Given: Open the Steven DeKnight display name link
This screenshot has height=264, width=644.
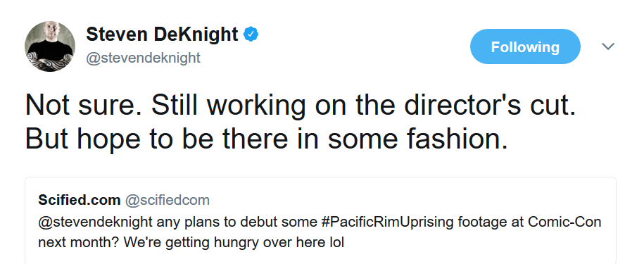Looking at the screenshot, I should coord(162,34).
